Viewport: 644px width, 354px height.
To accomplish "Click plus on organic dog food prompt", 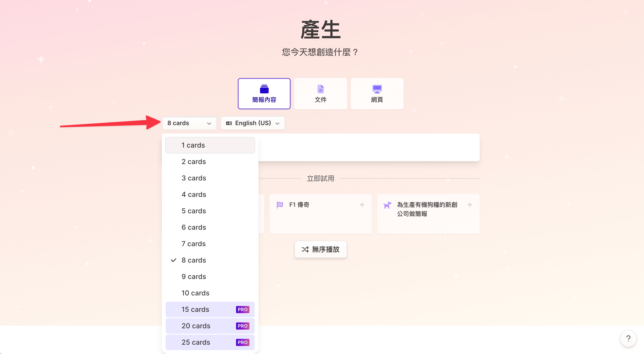I will pyautogui.click(x=470, y=205).
